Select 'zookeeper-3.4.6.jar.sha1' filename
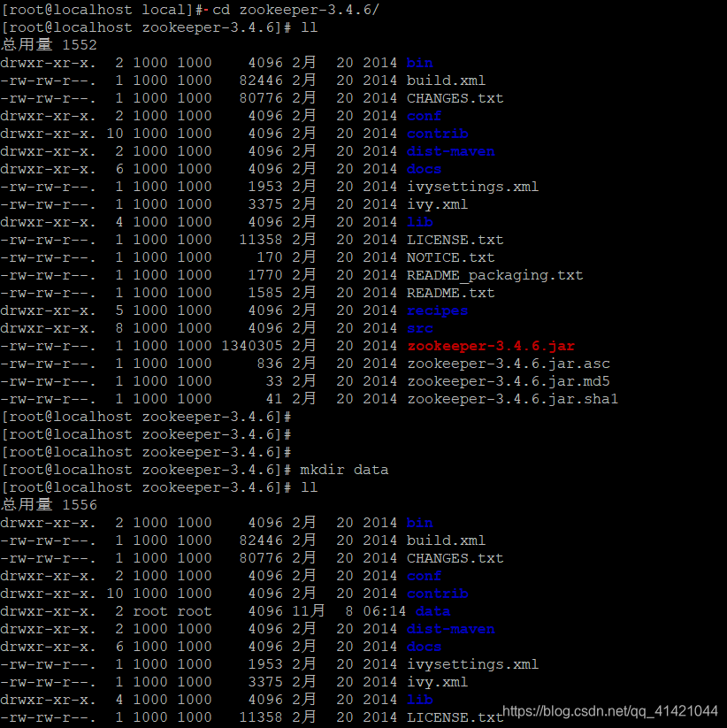 513,399
